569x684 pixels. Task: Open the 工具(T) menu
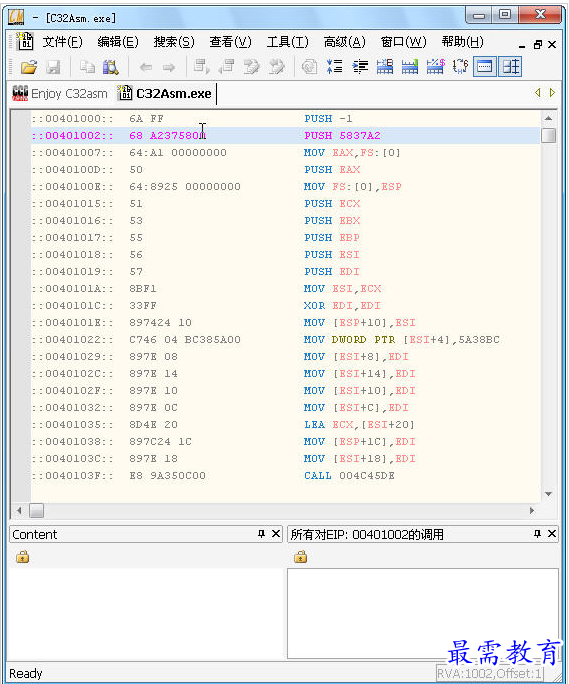(x=288, y=42)
